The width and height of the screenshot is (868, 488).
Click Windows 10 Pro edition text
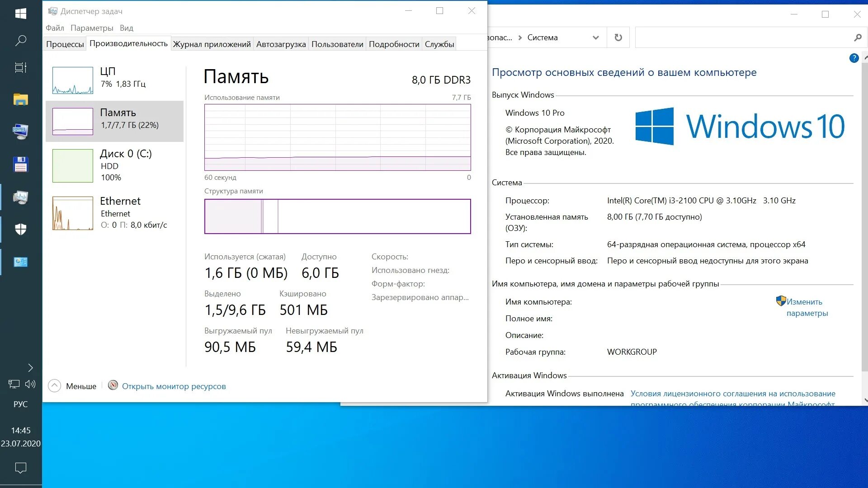[535, 113]
